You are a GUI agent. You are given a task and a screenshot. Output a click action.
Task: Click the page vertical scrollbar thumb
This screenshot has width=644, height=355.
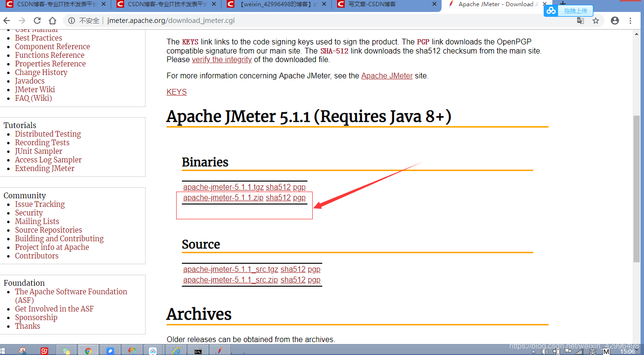[x=636, y=189]
